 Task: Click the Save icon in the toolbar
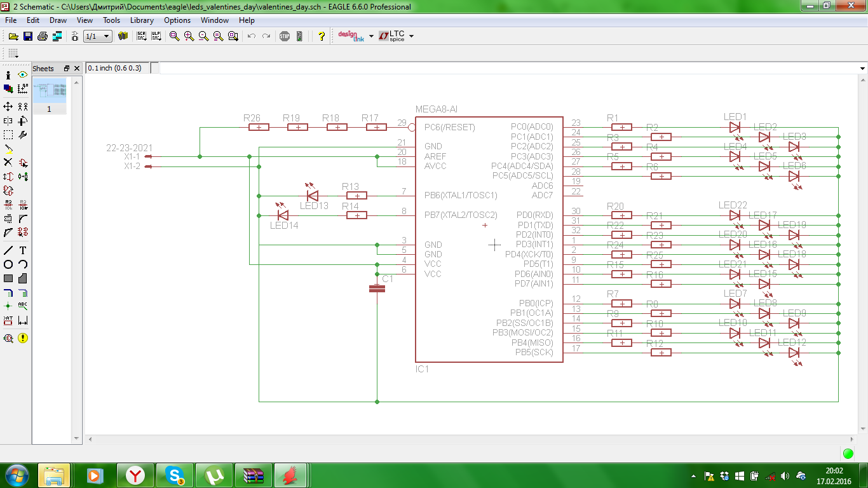[x=28, y=36]
